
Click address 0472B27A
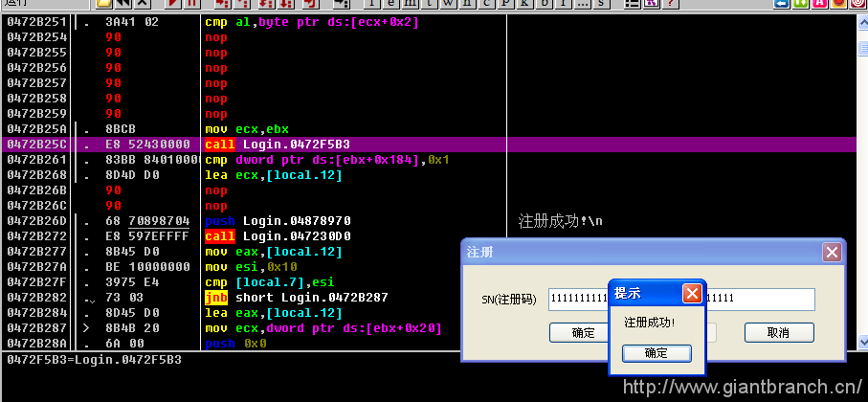[36, 267]
